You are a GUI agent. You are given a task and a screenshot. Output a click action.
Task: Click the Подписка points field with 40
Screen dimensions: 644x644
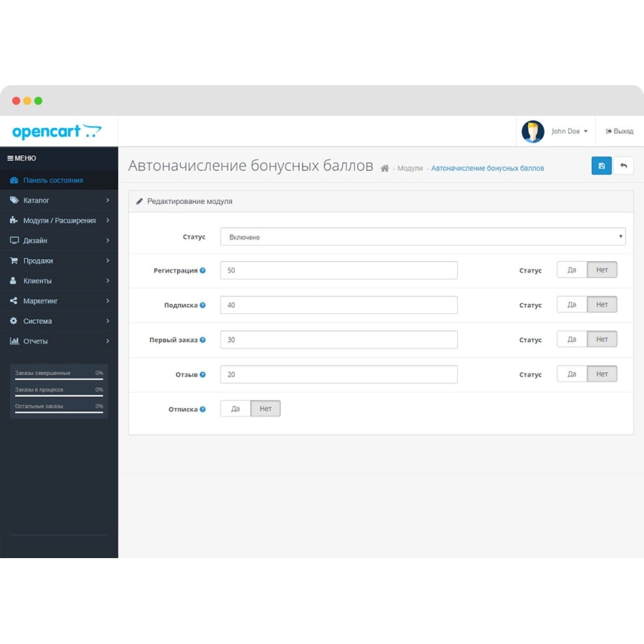(339, 305)
